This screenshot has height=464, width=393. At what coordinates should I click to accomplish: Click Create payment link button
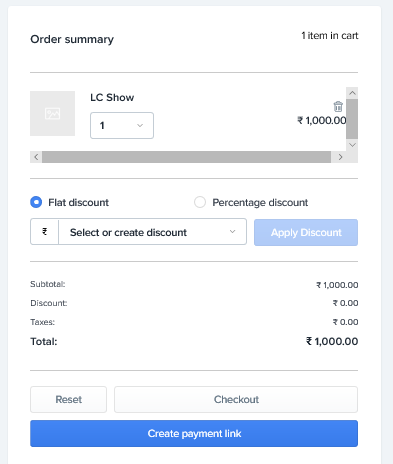pyautogui.click(x=194, y=433)
